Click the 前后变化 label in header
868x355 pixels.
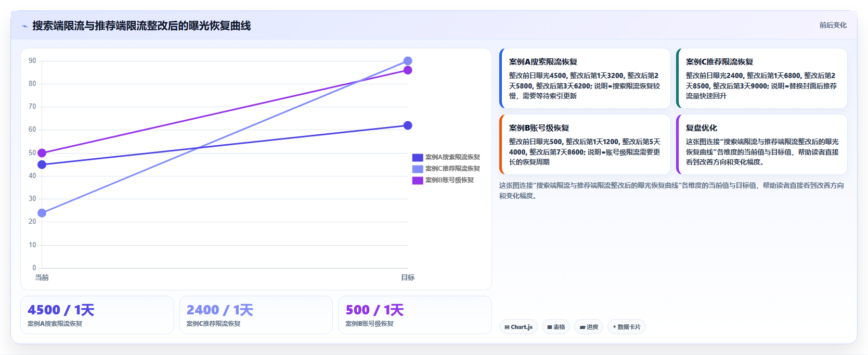[833, 25]
